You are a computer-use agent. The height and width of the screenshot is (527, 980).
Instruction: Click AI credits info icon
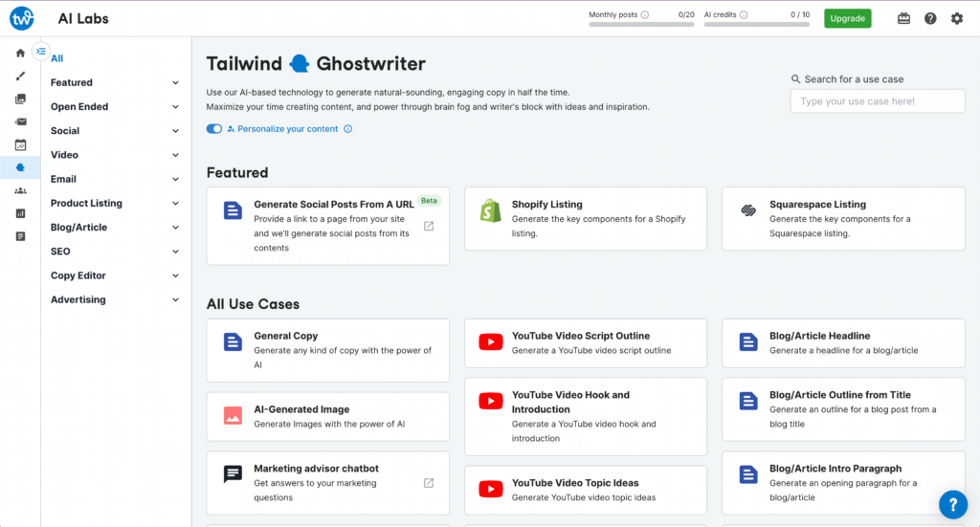click(744, 14)
